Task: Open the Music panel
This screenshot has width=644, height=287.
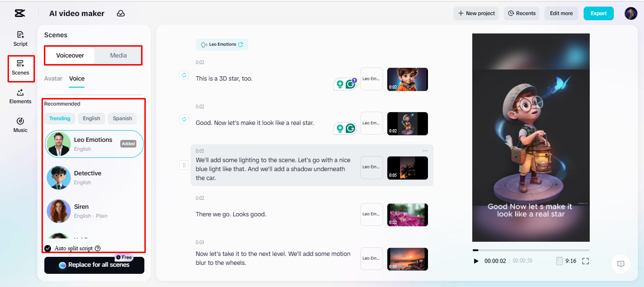Action: click(20, 125)
